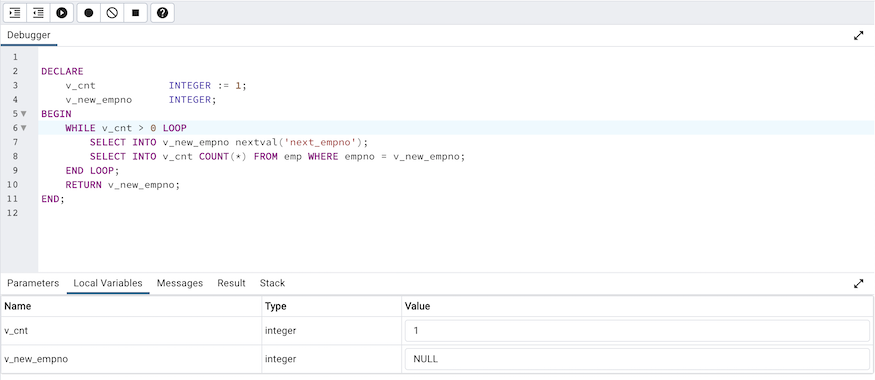Click the v_cnt value input field

pyautogui.click(x=637, y=331)
